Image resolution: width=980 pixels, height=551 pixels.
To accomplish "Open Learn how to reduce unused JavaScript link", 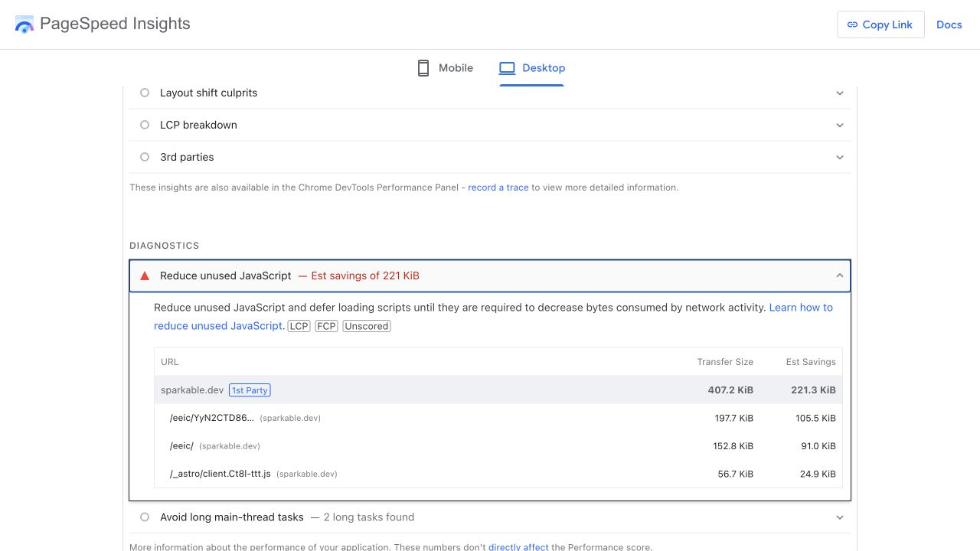I will coord(493,317).
